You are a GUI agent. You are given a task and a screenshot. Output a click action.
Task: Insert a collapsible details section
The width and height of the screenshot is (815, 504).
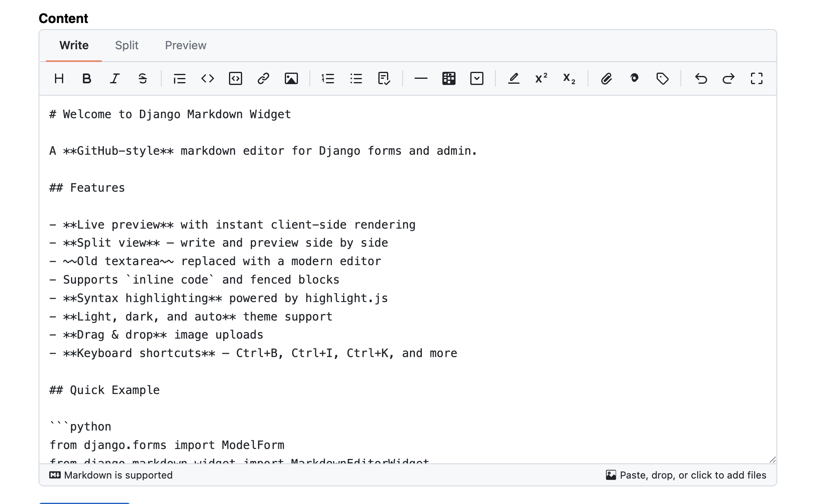point(476,78)
